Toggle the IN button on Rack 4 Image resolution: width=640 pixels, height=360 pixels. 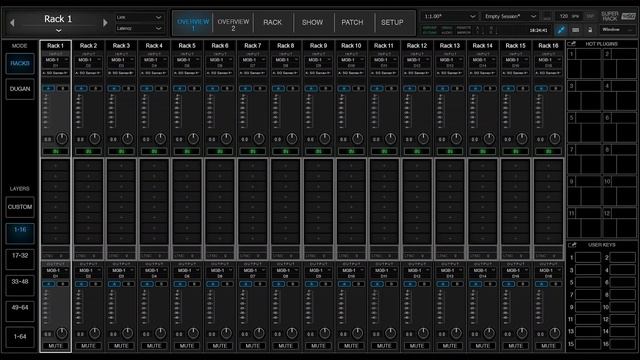(x=154, y=151)
